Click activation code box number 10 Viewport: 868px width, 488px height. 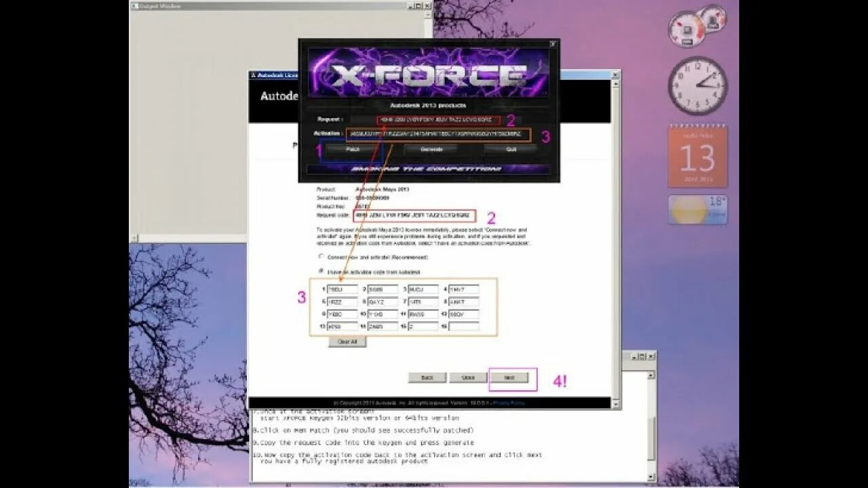coord(383,314)
